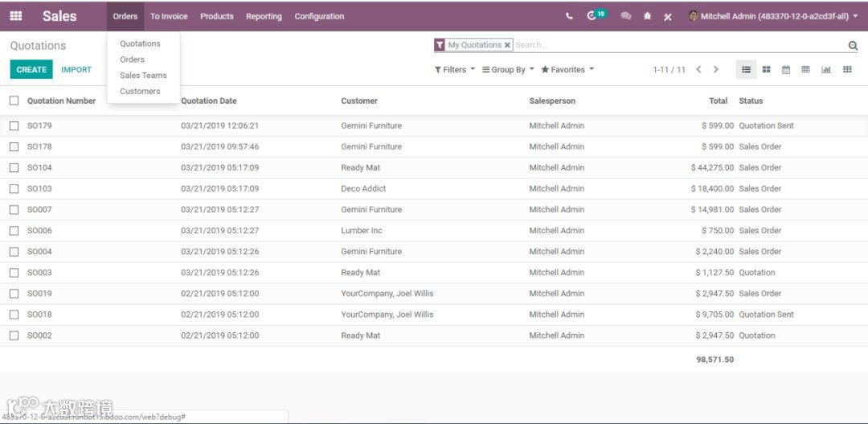Remove the My Quotations filter facet
The height and width of the screenshot is (424, 868).
click(507, 45)
